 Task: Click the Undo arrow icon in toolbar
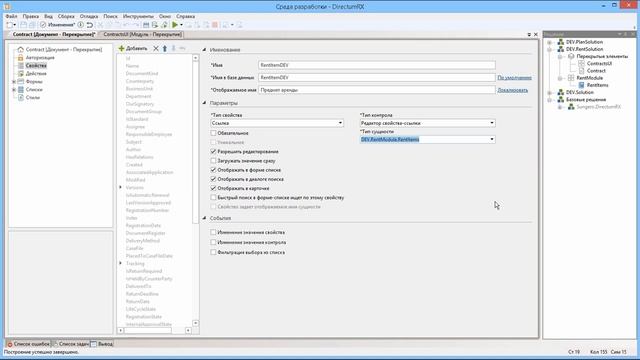click(90, 25)
